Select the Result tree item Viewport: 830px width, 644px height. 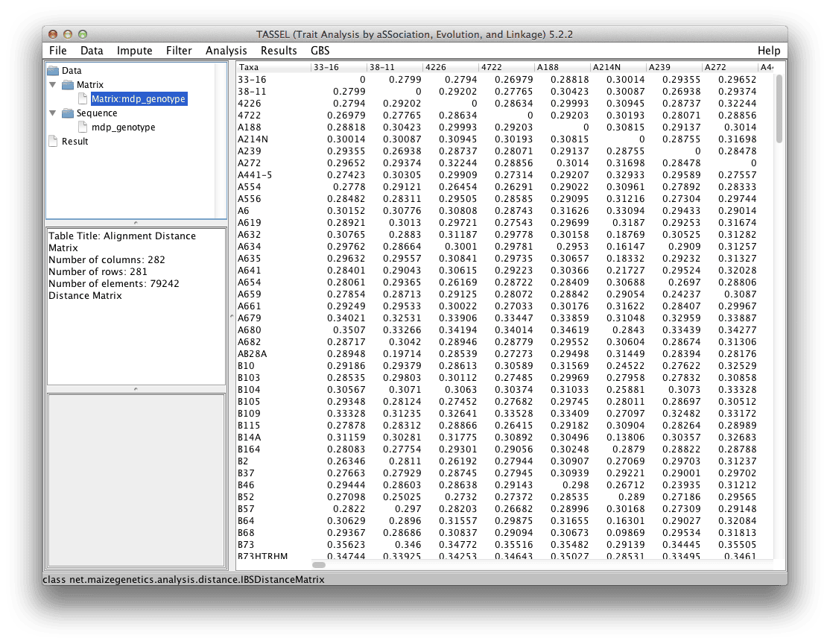75,142
